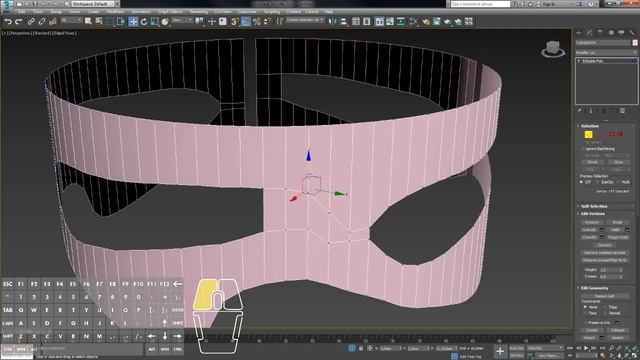Enable the Preserve UVs checkbox
Screen dimensions: 640x360
coord(585,323)
